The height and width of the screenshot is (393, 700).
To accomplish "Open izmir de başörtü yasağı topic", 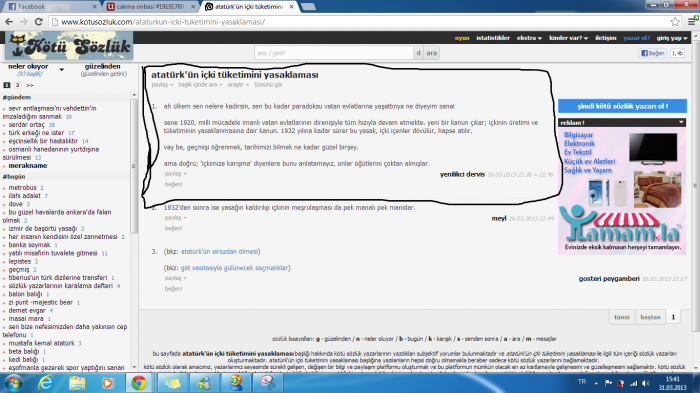I will 42,229.
